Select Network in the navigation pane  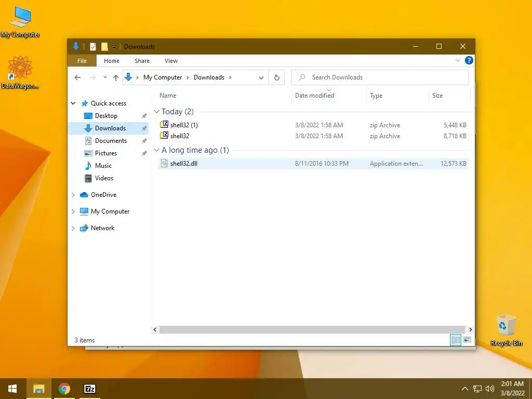[x=102, y=228]
